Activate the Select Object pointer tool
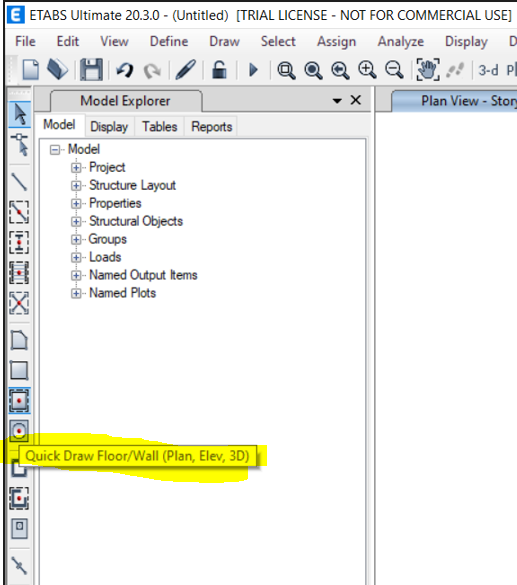The height and width of the screenshot is (585, 517). (20, 114)
